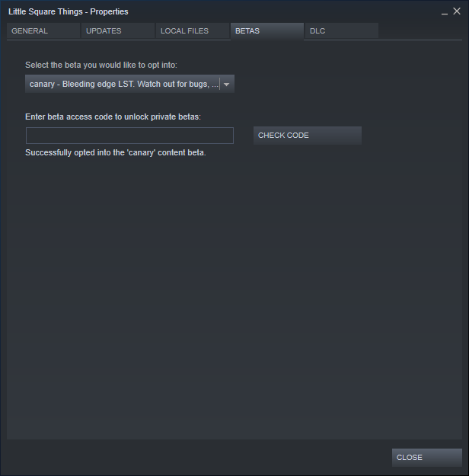Click the word 'Properties' in window title

[110, 12]
